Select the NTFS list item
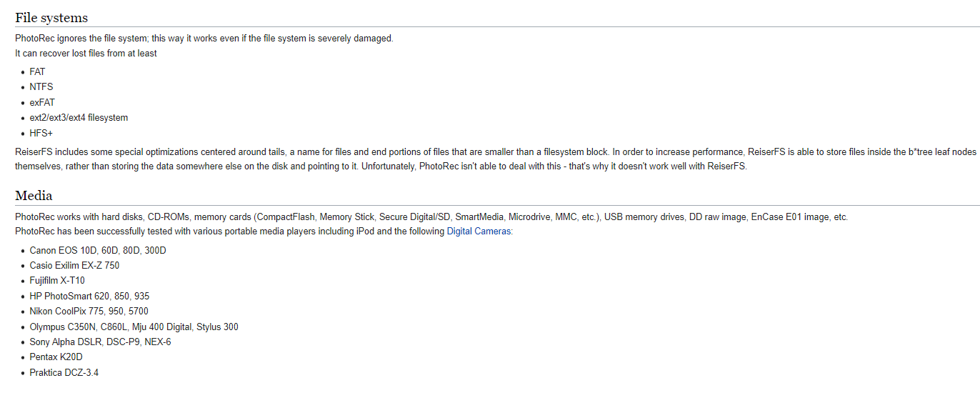The height and width of the screenshot is (393, 980). click(41, 87)
